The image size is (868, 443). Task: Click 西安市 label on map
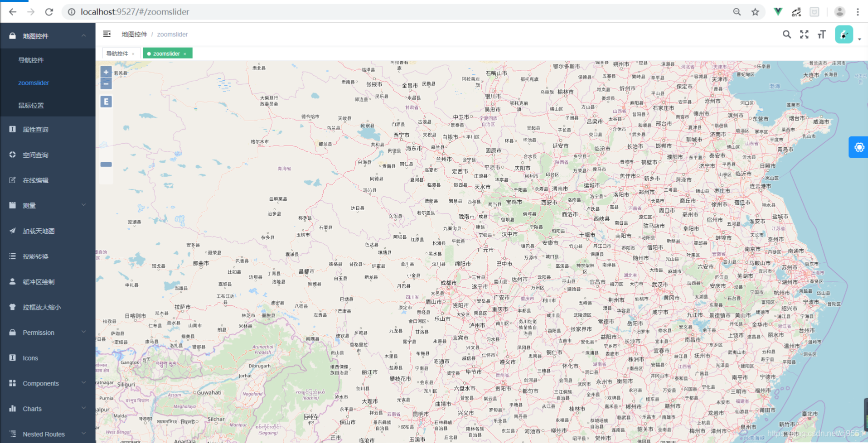pyautogui.click(x=549, y=202)
